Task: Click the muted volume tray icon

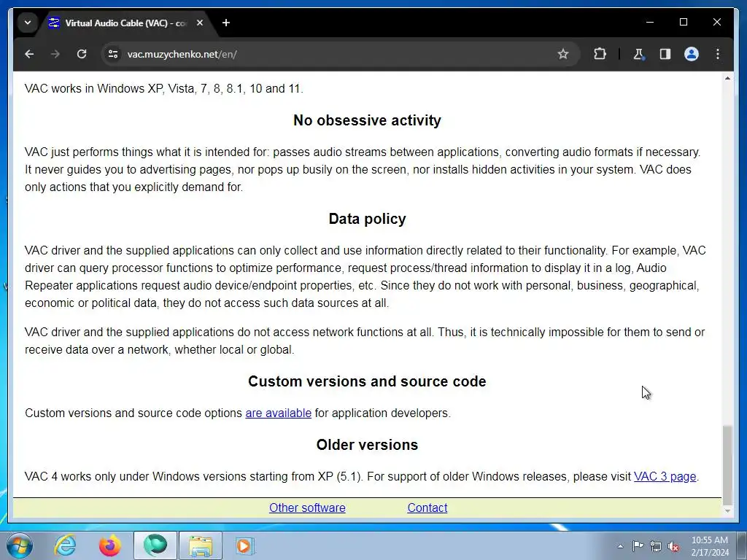Action: coord(673,546)
